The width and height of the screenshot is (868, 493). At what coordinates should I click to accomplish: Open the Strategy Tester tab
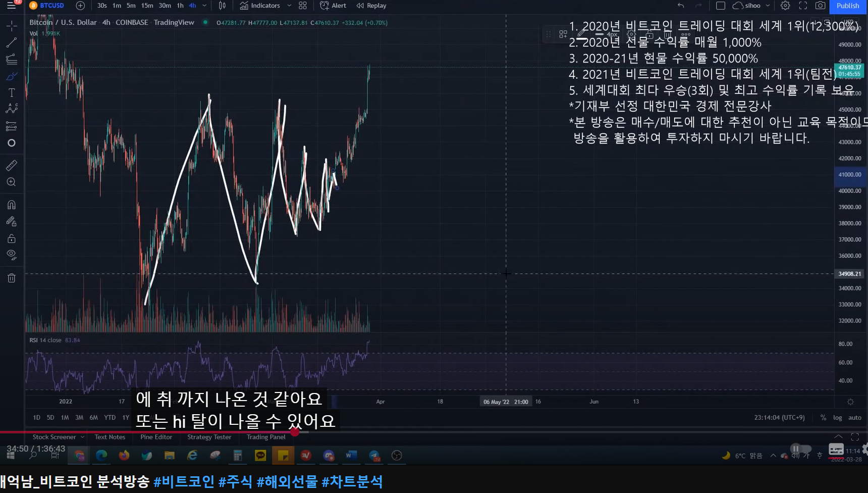point(209,437)
